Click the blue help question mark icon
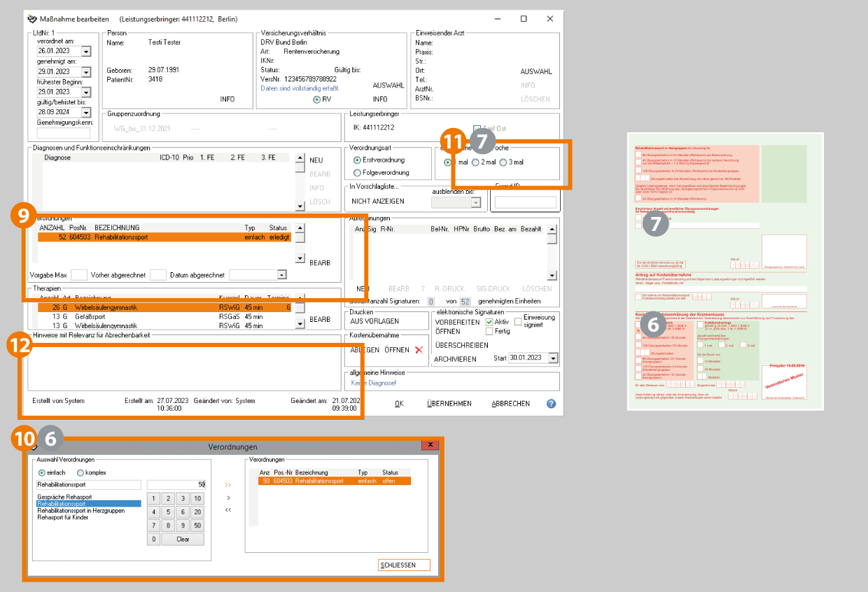 pyautogui.click(x=551, y=404)
